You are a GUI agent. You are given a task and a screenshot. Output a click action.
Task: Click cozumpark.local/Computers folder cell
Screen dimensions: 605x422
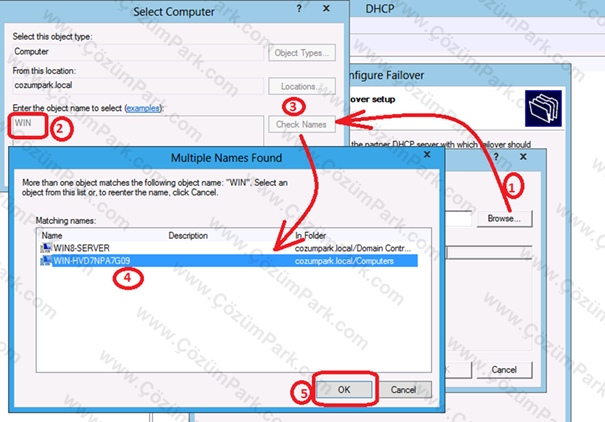coord(344,261)
